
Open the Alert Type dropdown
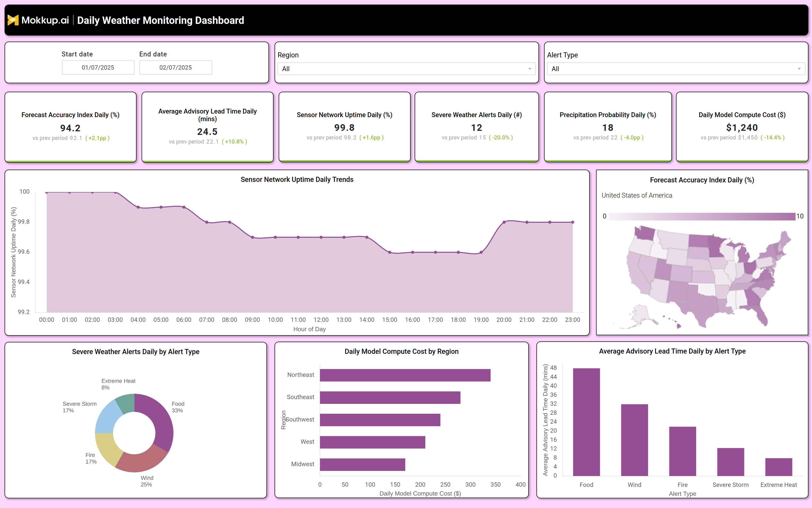pos(676,69)
